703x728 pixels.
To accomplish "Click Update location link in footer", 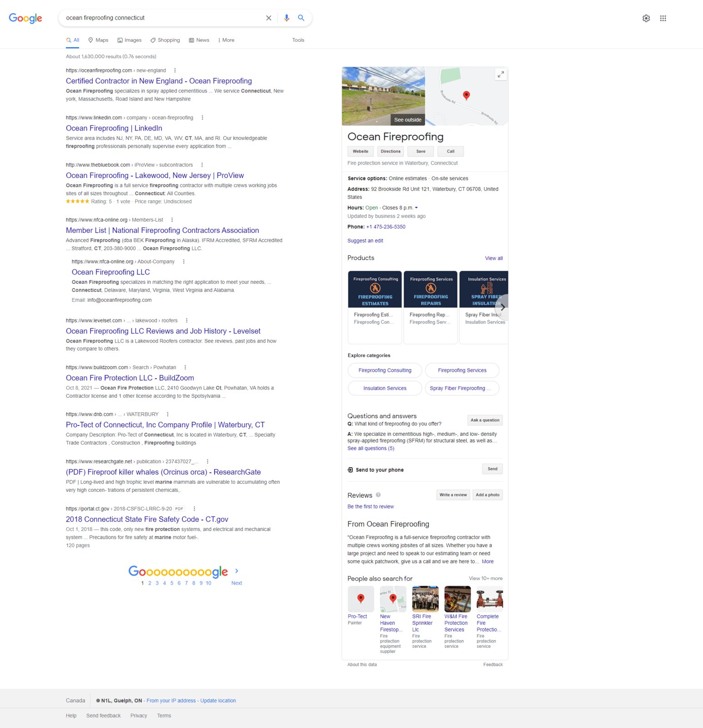I will click(x=218, y=701).
